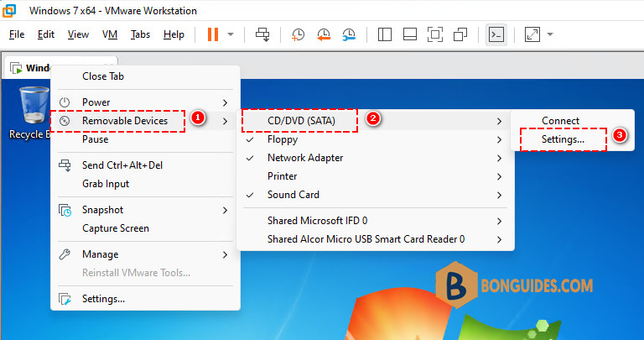Open the View menu
The image size is (644, 340).
[78, 34]
